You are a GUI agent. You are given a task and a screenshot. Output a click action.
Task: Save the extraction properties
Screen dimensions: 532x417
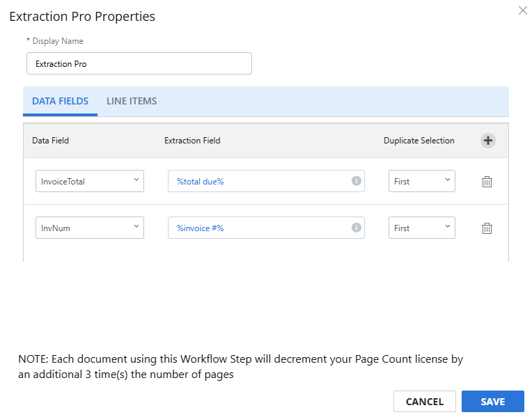[x=492, y=402]
